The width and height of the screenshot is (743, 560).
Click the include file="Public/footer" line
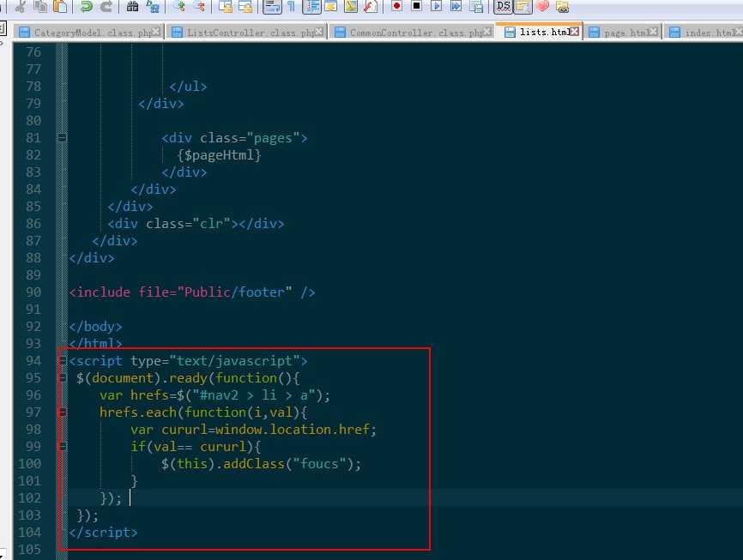click(192, 292)
